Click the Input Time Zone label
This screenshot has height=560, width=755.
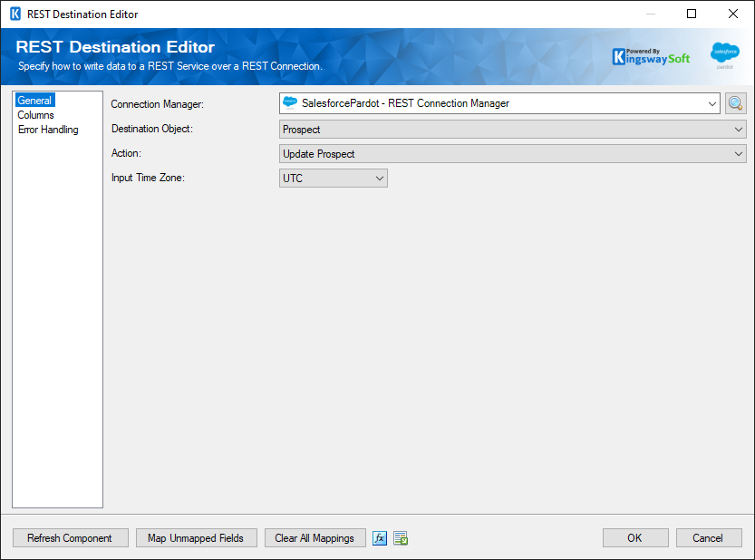(149, 178)
